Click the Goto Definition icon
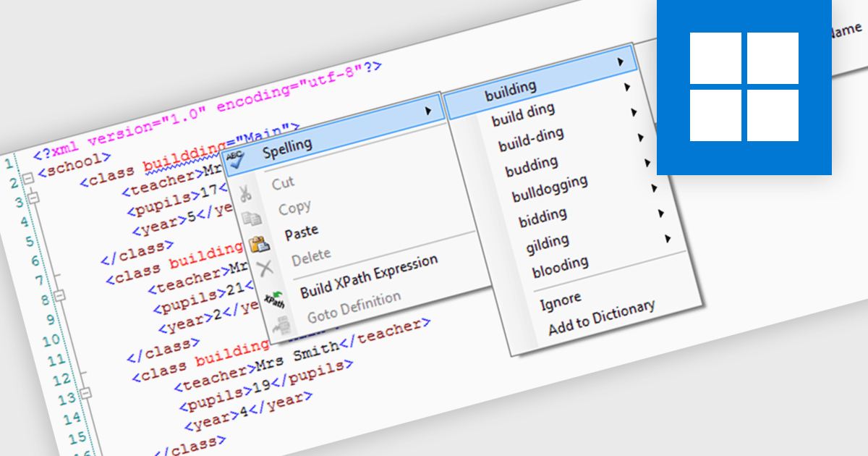Viewport: 868px width, 456px height. pos(281,324)
